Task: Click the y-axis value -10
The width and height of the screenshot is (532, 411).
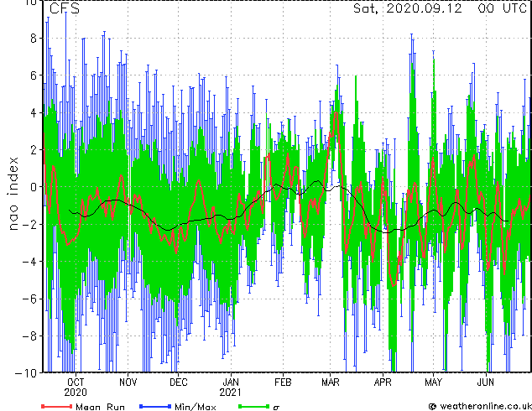Action: (x=26, y=373)
